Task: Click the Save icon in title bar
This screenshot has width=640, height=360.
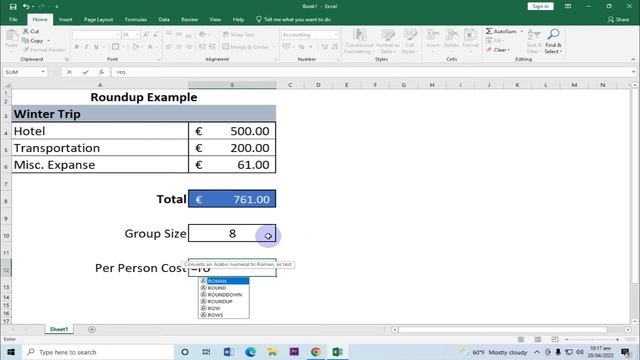Action: [x=13, y=7]
